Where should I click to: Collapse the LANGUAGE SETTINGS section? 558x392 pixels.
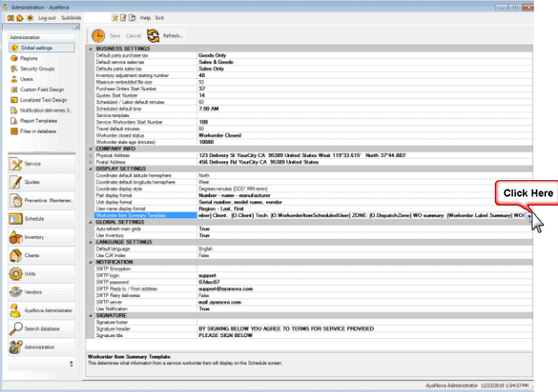tap(90, 242)
